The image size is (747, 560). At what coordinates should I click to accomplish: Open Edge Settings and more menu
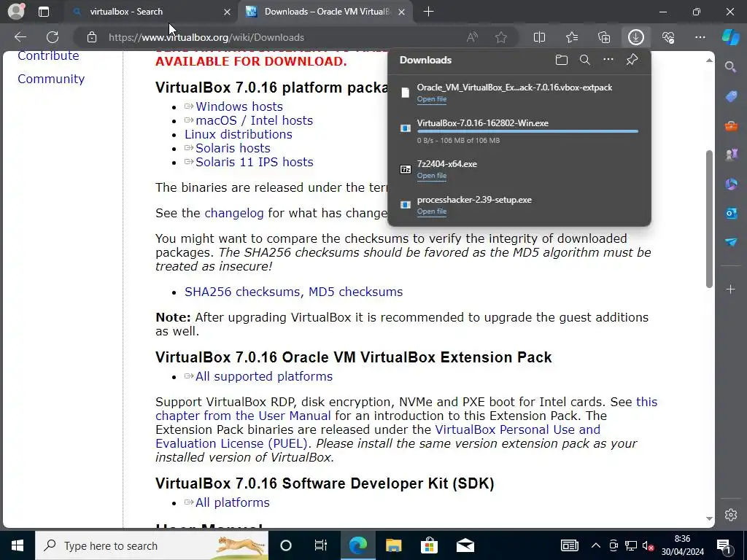coord(700,37)
